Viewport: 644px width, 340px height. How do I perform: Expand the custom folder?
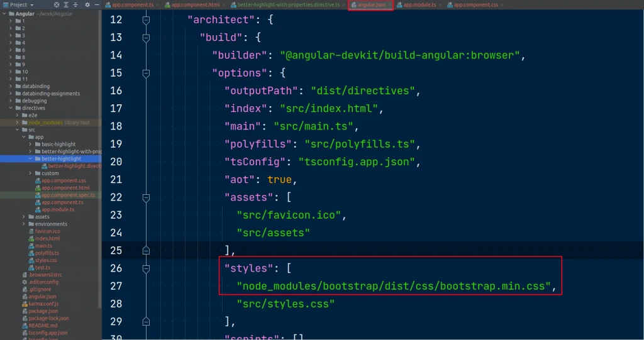pyautogui.click(x=30, y=173)
